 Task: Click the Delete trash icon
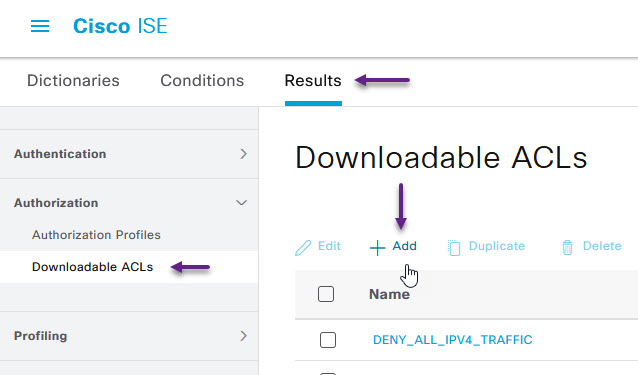tap(567, 247)
